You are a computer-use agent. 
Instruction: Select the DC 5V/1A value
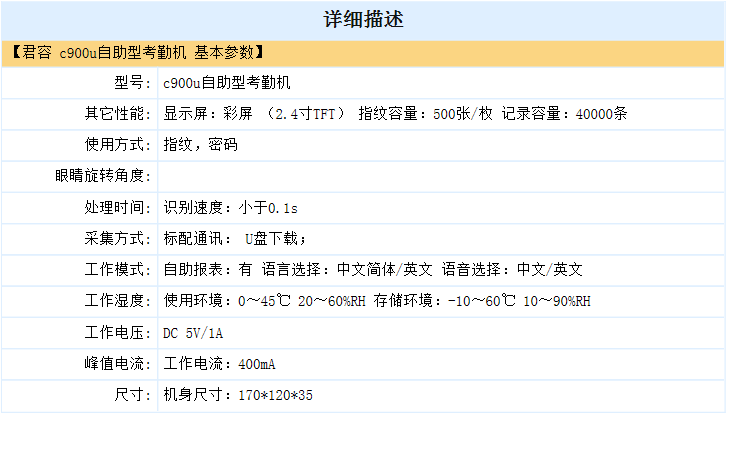[x=193, y=333]
